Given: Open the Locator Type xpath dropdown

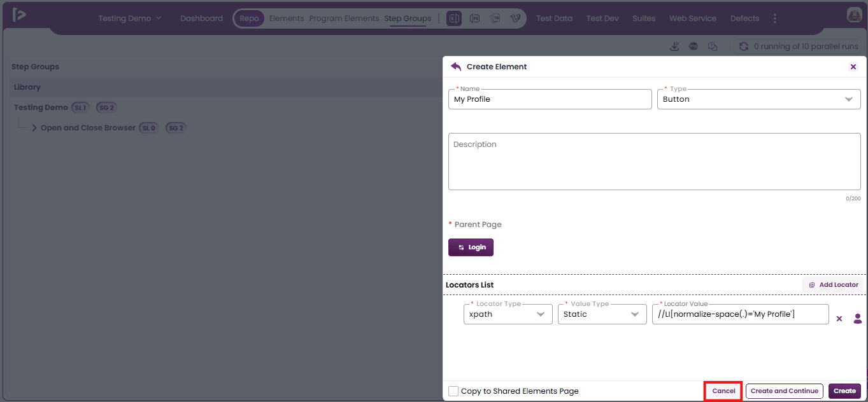Looking at the screenshot, I should [x=508, y=314].
